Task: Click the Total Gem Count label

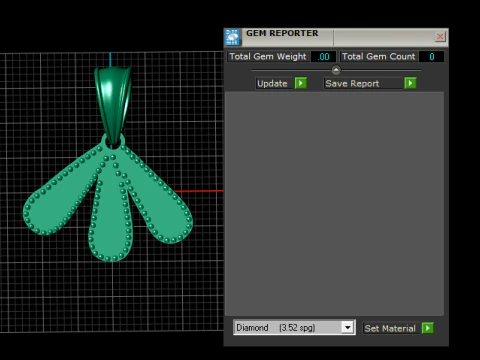Action: [x=378, y=56]
